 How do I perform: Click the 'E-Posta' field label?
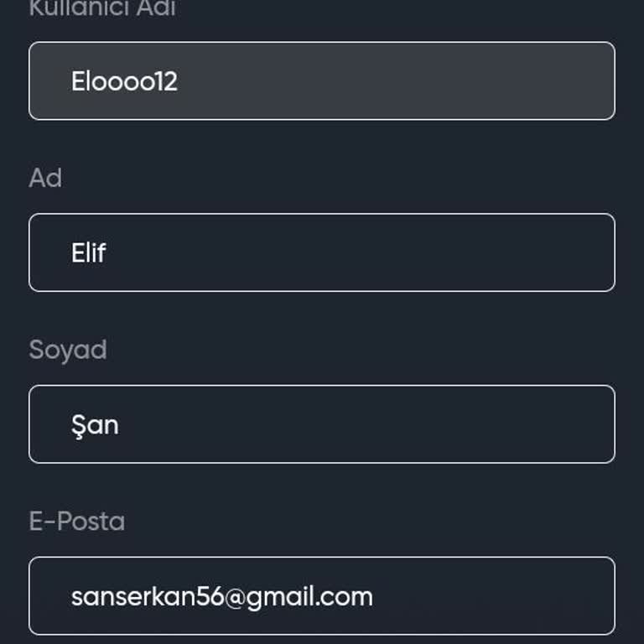(x=77, y=522)
